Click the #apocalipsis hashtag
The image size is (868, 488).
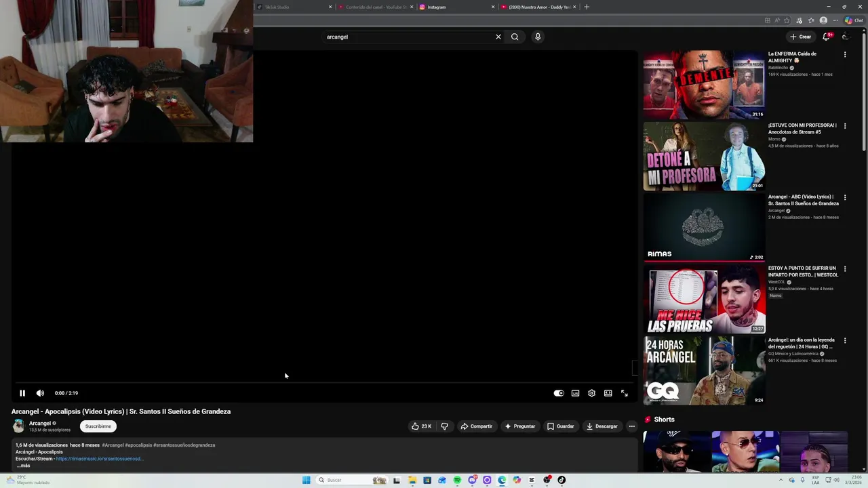click(138, 445)
